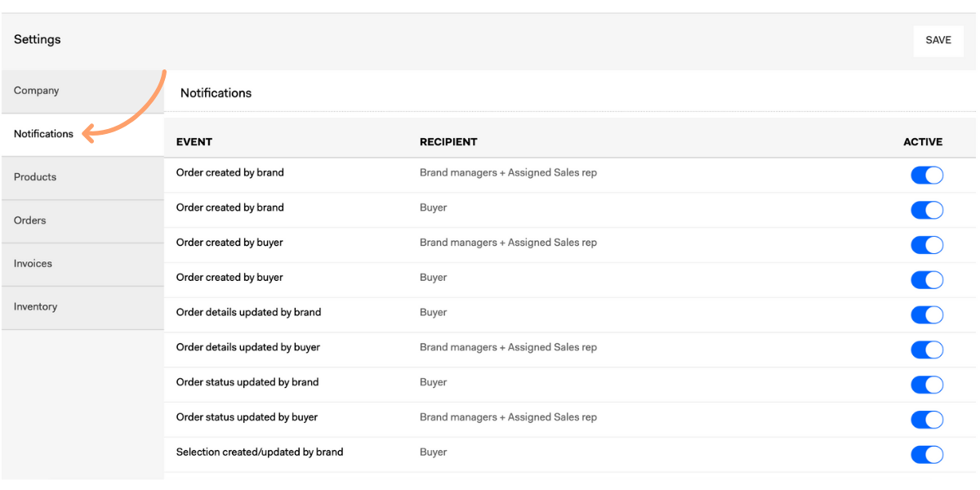
Task: Toggle Selection created/updated by brand notification
Action: click(x=927, y=455)
